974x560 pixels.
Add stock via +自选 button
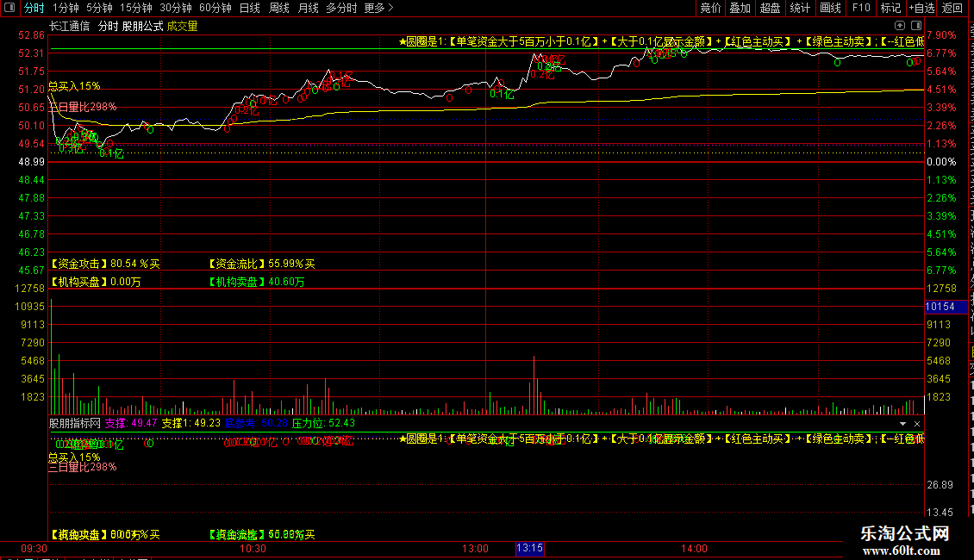(x=921, y=8)
